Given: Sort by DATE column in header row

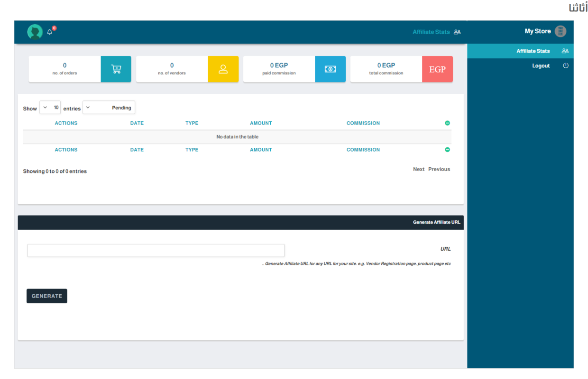Looking at the screenshot, I should point(137,123).
